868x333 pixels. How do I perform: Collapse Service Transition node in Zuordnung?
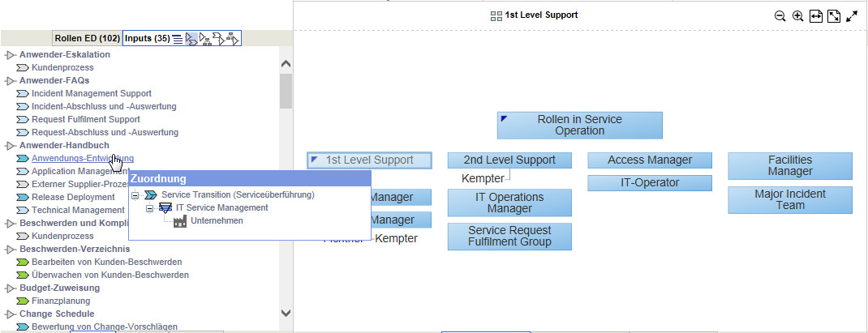point(135,195)
